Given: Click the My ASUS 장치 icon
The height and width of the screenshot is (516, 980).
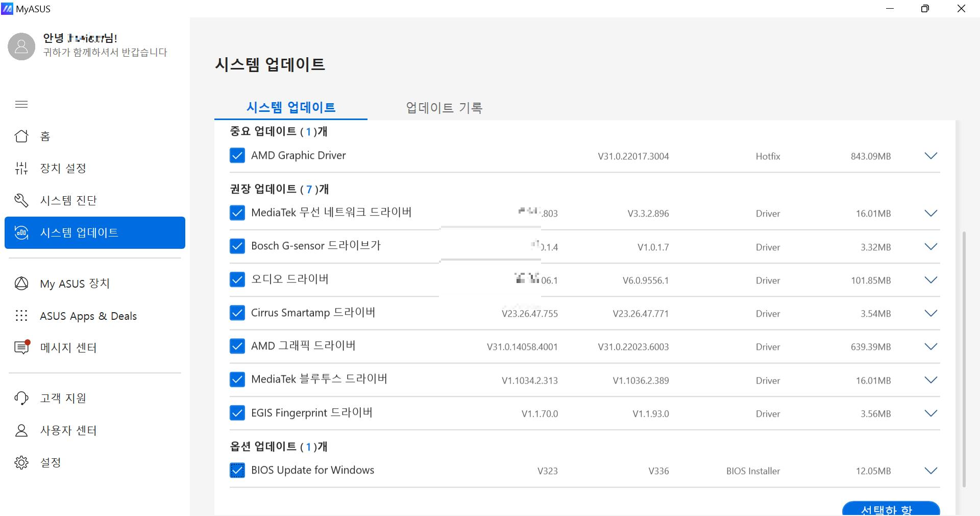Looking at the screenshot, I should [21, 284].
